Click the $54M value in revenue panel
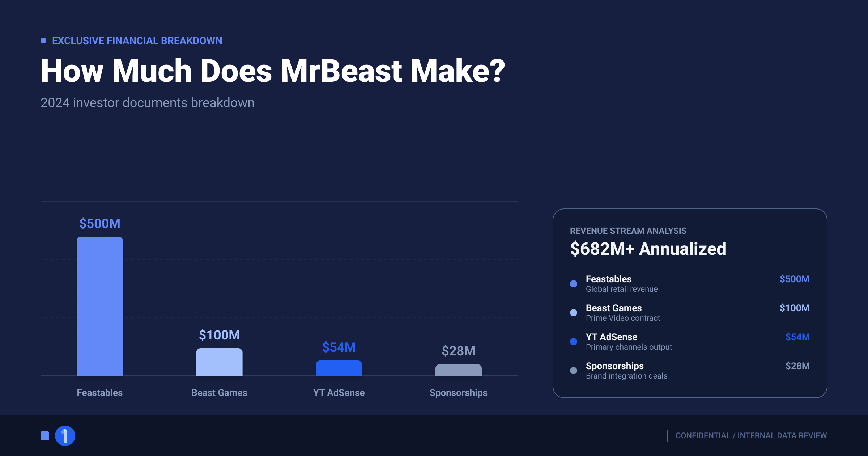Screen dimensions: 868x456 pos(797,337)
